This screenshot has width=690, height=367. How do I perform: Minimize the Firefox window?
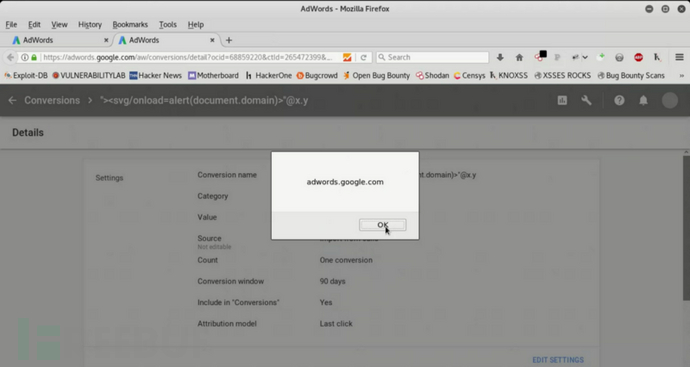[x=649, y=9]
